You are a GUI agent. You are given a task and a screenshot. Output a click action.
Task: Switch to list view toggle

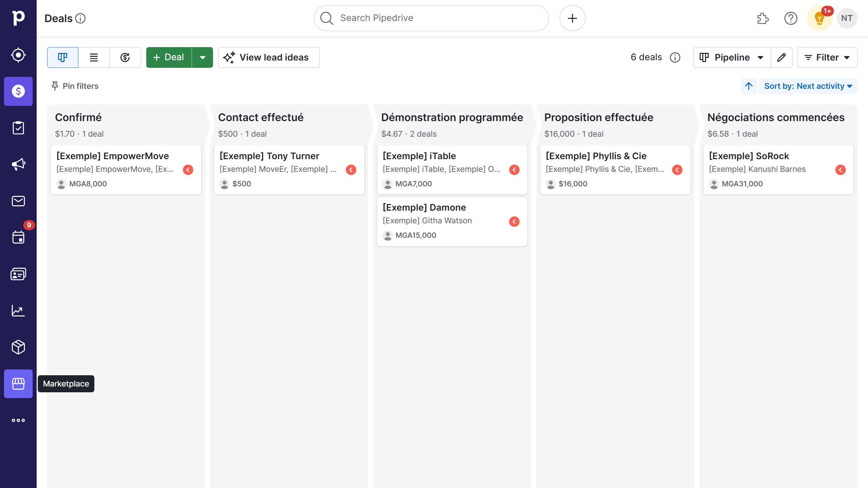click(x=94, y=57)
